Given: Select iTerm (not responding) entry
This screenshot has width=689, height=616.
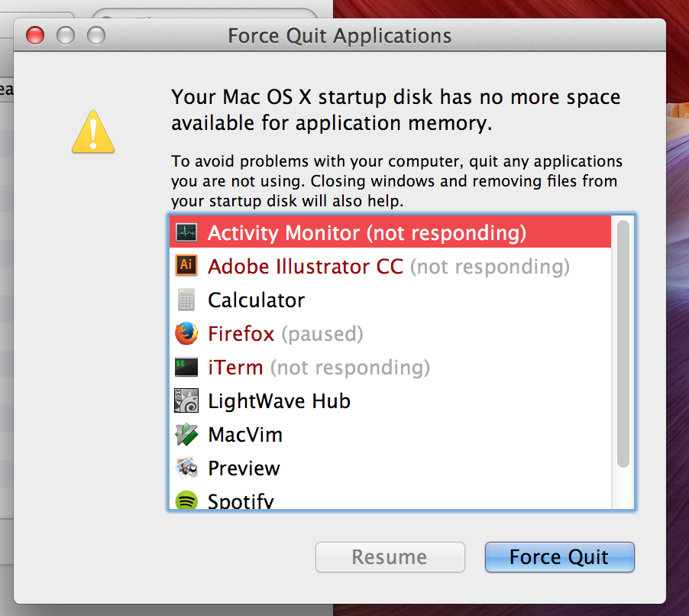Looking at the screenshot, I should pyautogui.click(x=390, y=367).
